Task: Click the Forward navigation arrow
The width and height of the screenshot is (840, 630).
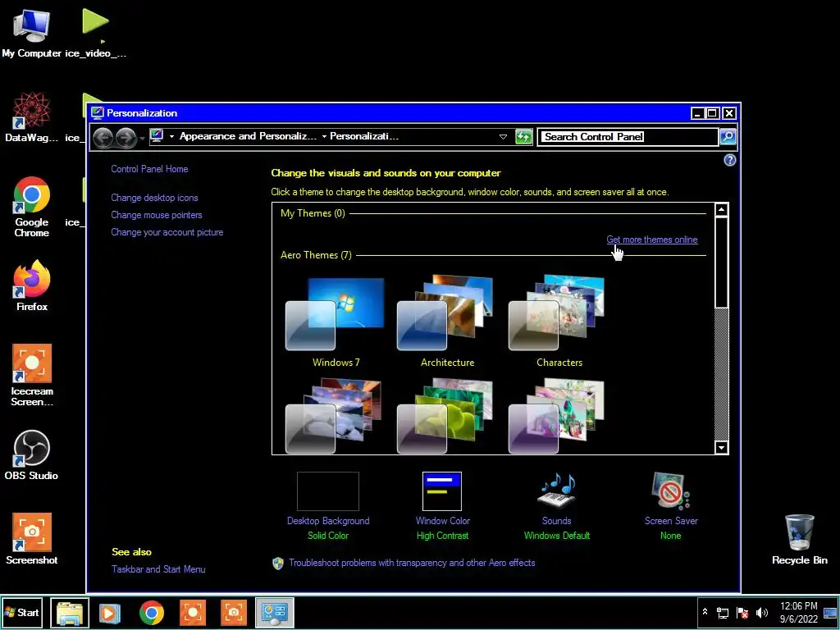Action: (x=126, y=138)
